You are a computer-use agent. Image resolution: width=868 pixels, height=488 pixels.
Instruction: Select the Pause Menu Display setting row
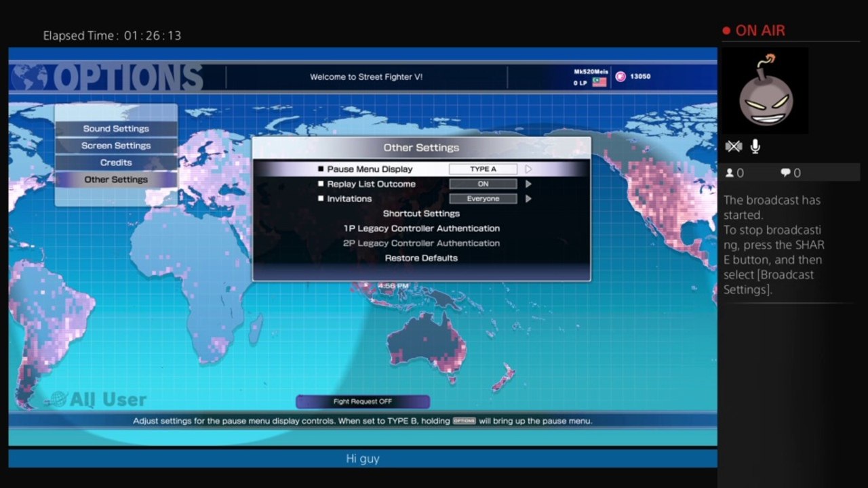click(x=421, y=169)
